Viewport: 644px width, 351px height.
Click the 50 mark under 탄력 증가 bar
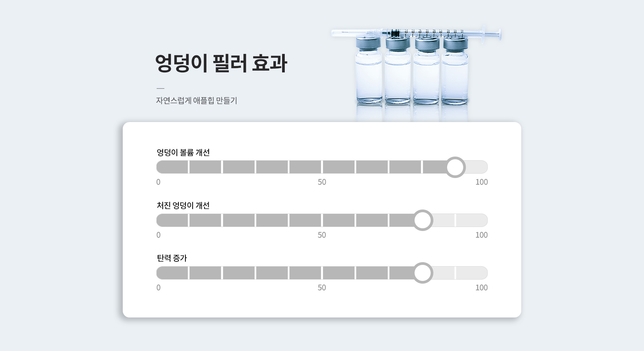[x=322, y=288]
